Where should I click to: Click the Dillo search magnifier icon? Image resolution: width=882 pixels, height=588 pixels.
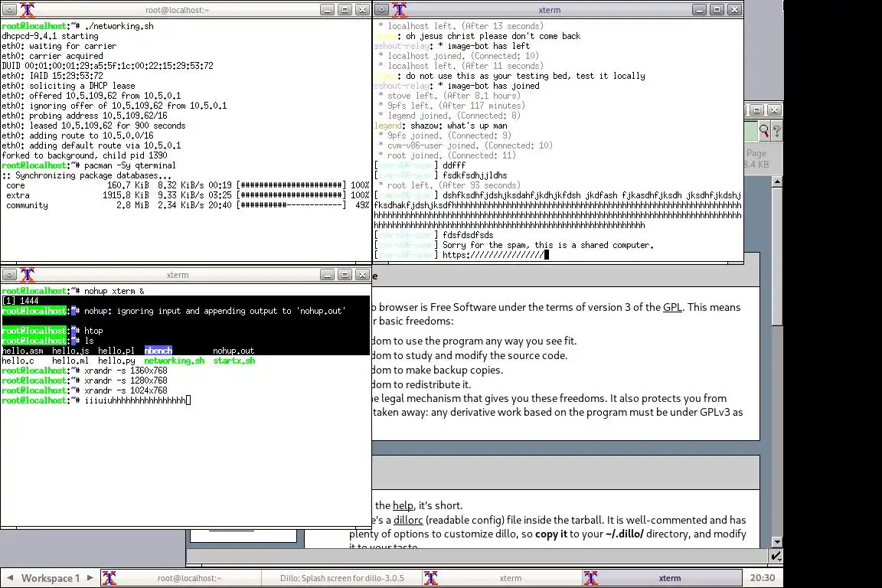(763, 131)
